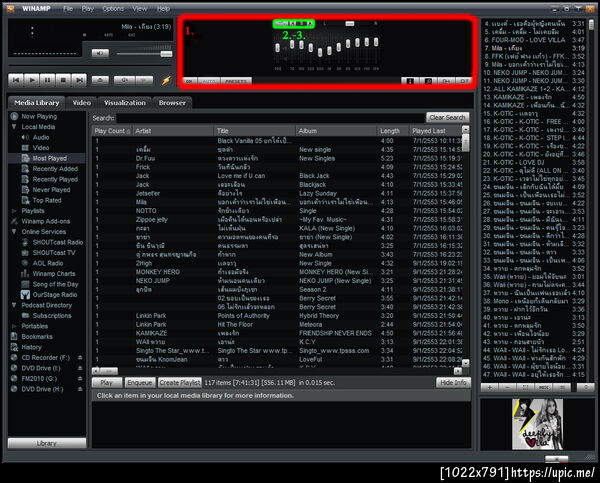600x483 pixels.
Task: Open the View menu
Action: [x=139, y=8]
